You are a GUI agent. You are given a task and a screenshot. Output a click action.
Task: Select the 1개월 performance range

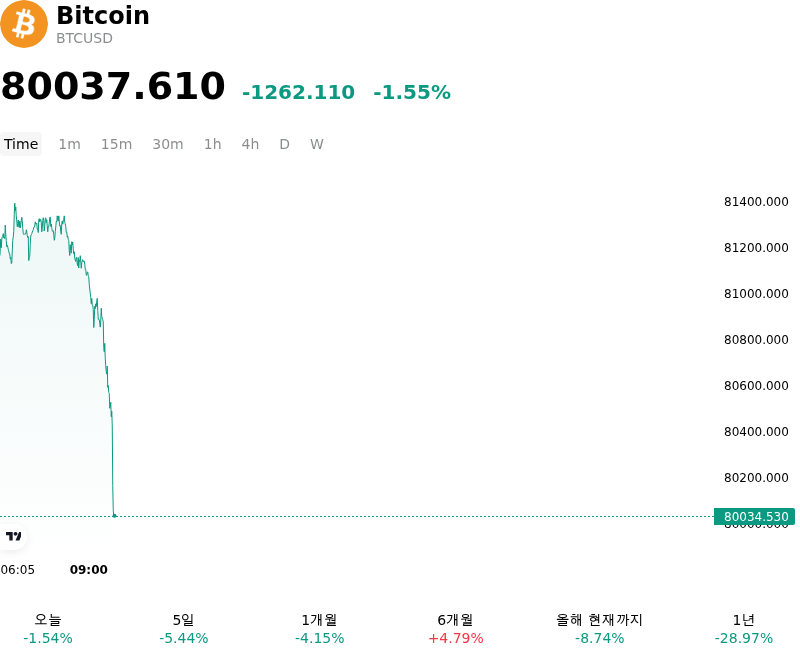[x=319, y=628]
